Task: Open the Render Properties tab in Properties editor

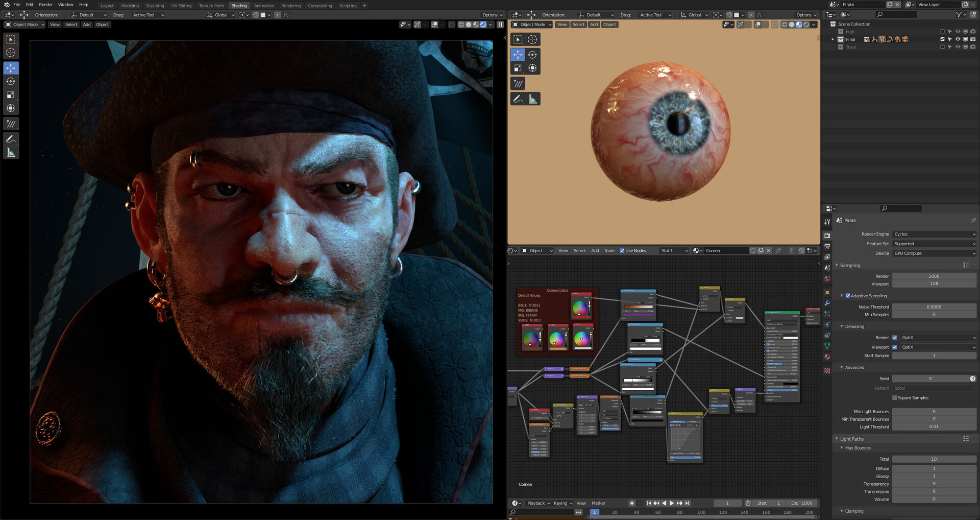Action: pyautogui.click(x=827, y=235)
